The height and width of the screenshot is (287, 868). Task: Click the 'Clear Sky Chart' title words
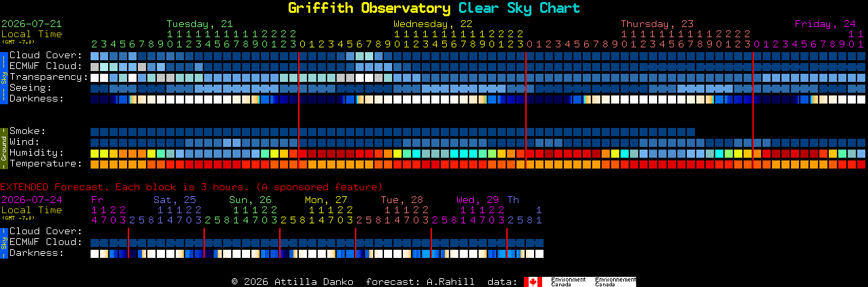coord(519,8)
